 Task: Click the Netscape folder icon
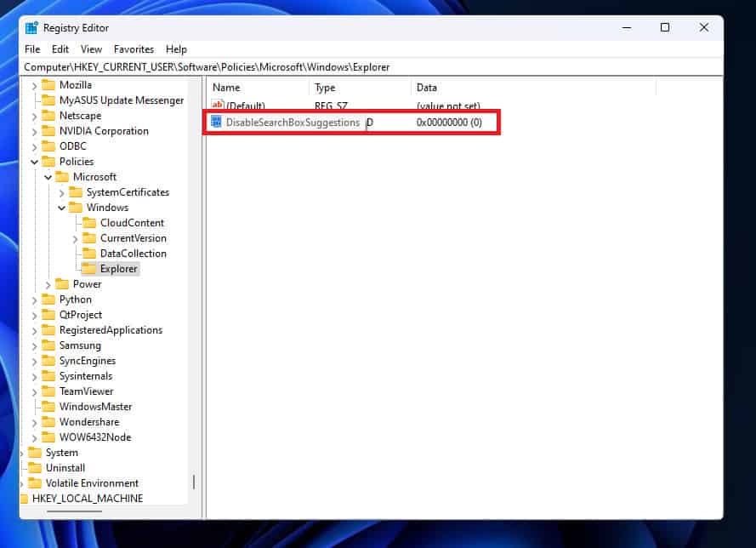[48, 116]
